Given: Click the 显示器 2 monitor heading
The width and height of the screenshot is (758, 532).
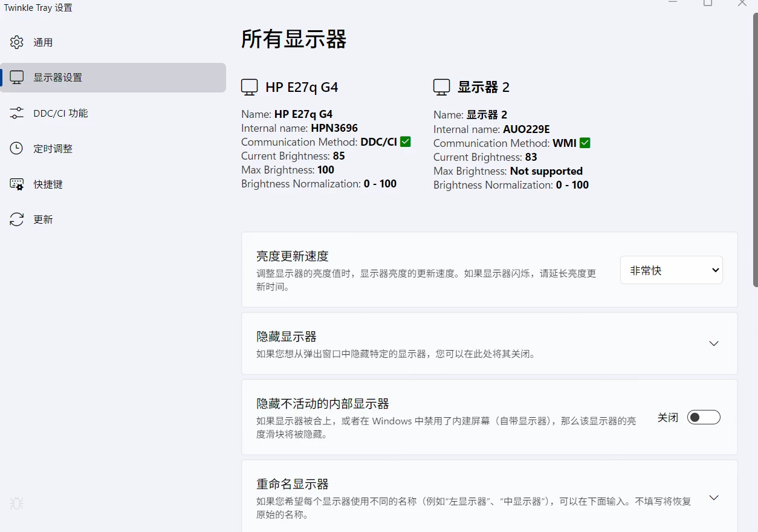Looking at the screenshot, I should 484,87.
